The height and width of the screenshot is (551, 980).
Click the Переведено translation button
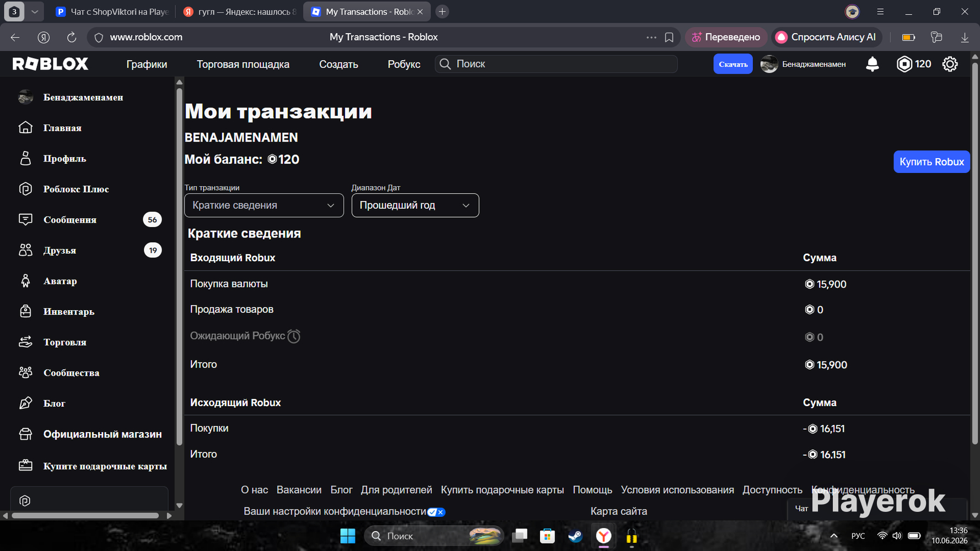(726, 37)
